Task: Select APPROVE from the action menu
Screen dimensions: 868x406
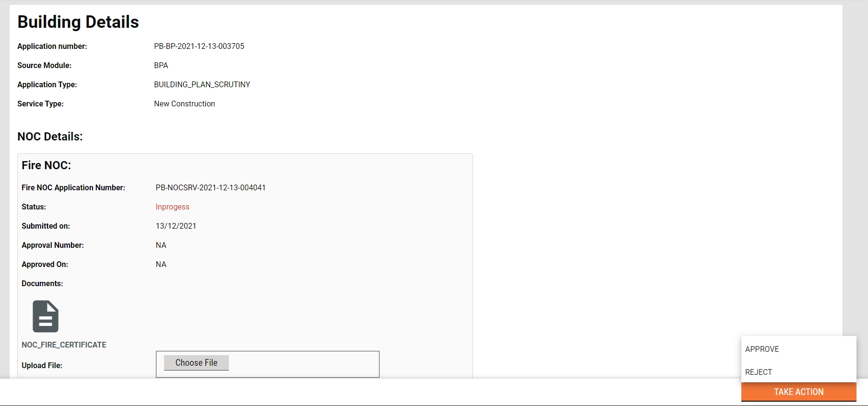Action: (x=762, y=349)
